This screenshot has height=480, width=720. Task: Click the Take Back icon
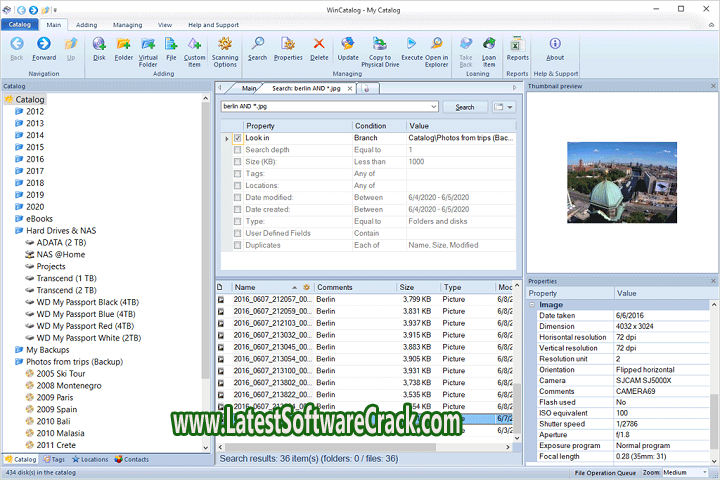(x=466, y=44)
